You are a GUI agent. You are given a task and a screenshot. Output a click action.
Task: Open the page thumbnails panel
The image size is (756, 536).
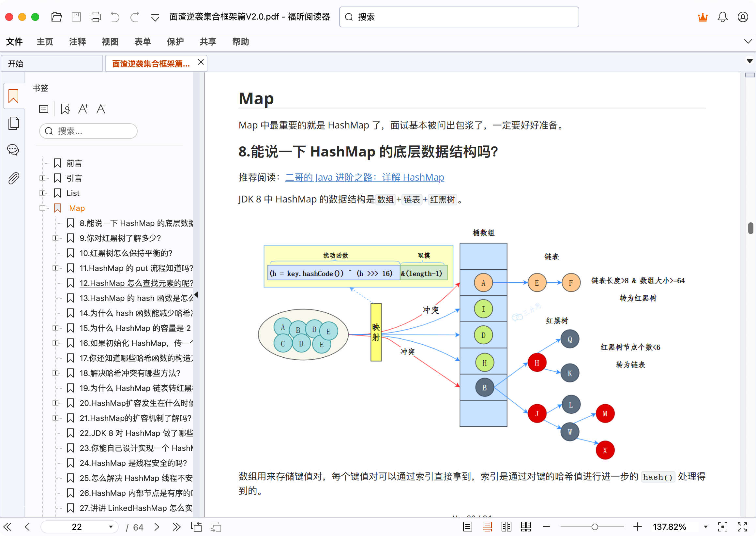[13, 123]
